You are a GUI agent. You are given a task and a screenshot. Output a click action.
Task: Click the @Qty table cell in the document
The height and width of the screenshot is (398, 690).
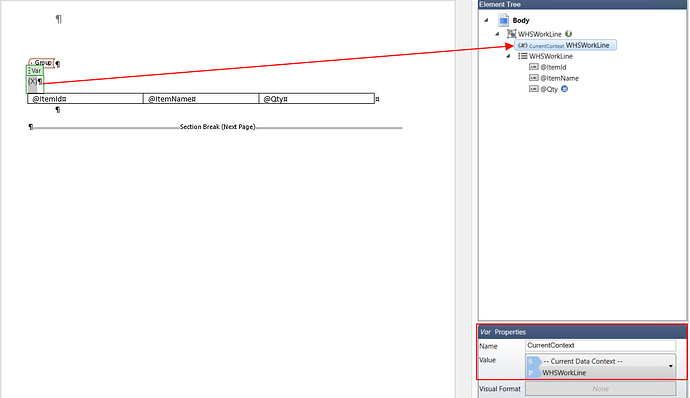click(317, 99)
